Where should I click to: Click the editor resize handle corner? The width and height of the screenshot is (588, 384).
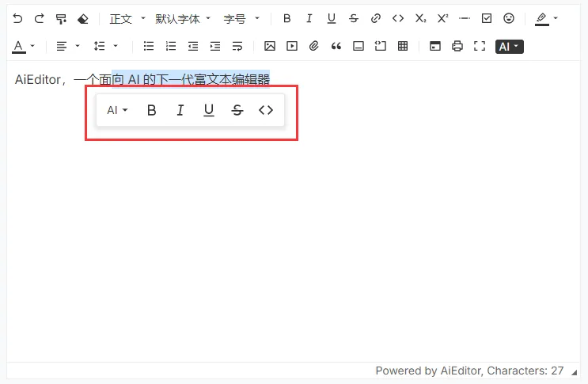coord(574,372)
